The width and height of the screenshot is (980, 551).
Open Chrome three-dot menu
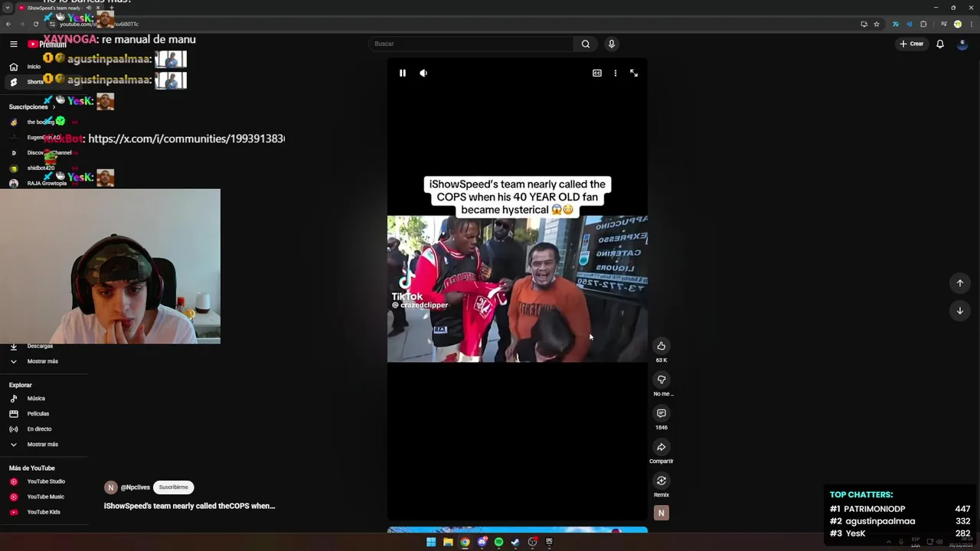970,24
